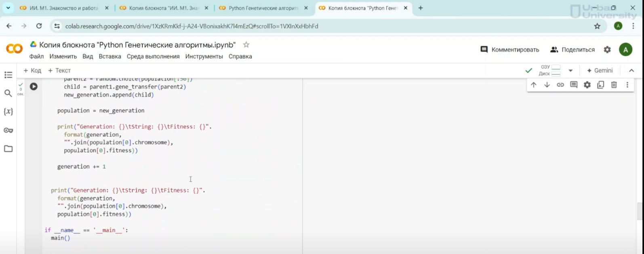The height and width of the screenshot is (254, 644).
Task: Run the code cell with play button
Action: tap(34, 87)
